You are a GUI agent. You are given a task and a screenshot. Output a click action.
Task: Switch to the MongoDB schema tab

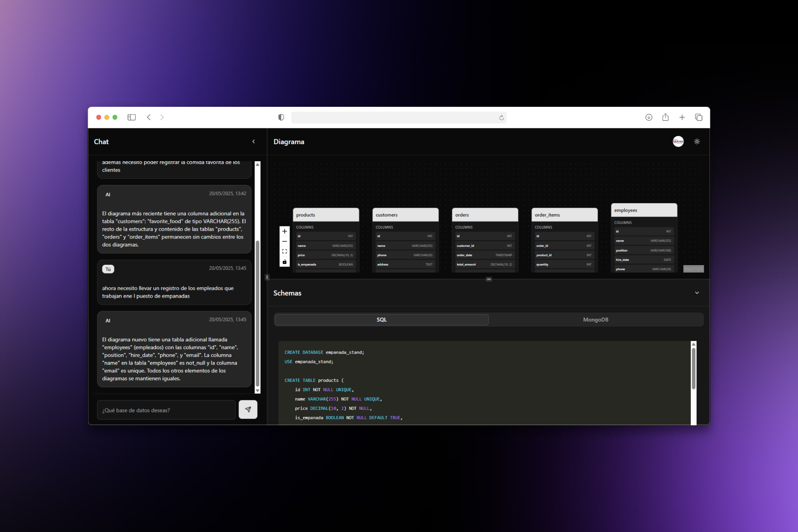click(595, 320)
